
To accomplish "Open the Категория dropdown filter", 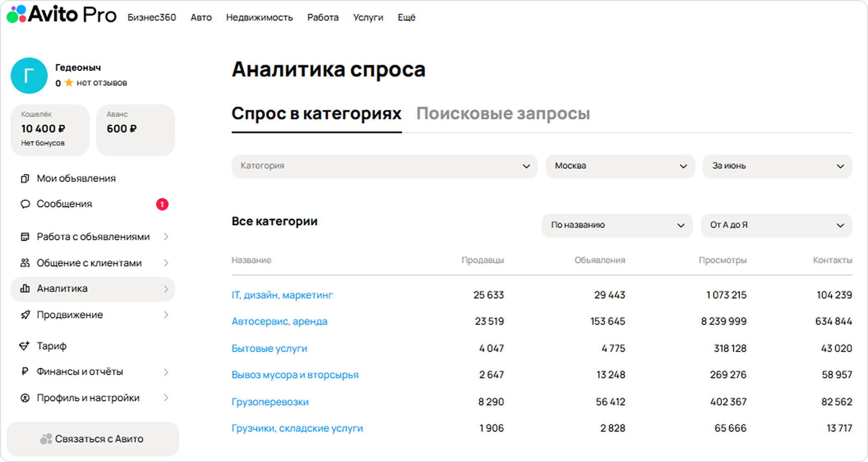I will pyautogui.click(x=384, y=166).
